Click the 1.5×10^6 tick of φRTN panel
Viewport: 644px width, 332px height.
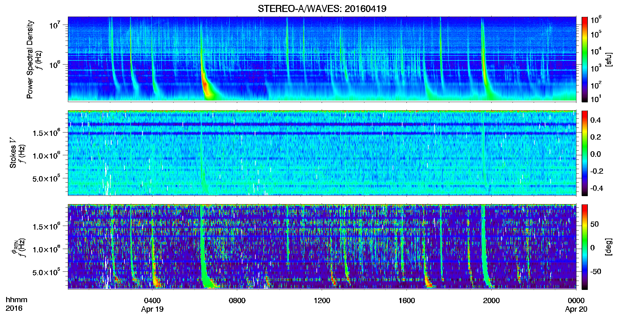coord(46,226)
